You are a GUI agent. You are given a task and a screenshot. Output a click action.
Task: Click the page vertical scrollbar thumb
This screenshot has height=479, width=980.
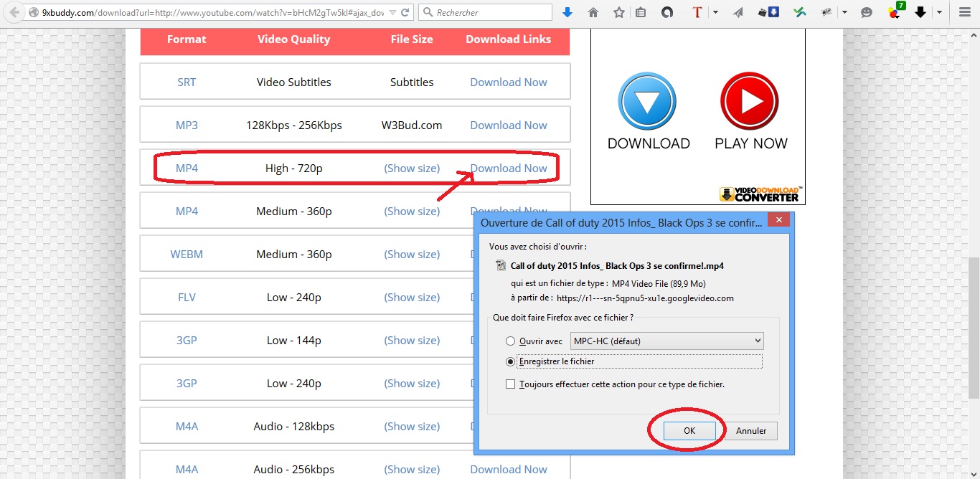point(974,328)
